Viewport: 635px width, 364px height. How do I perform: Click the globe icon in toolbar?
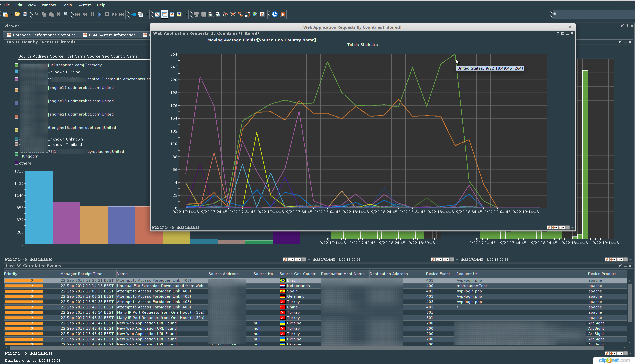(x=255, y=14)
